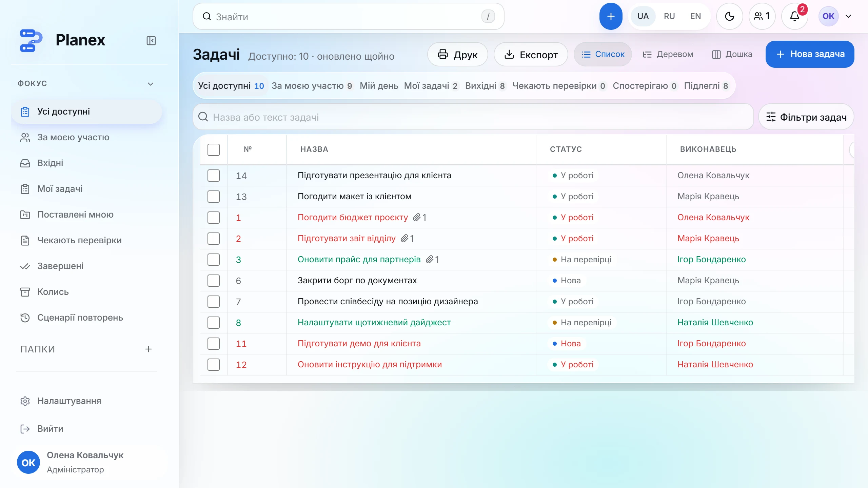Click the partially visible column settings circle
Image resolution: width=868 pixels, height=488 pixels.
coord(852,149)
